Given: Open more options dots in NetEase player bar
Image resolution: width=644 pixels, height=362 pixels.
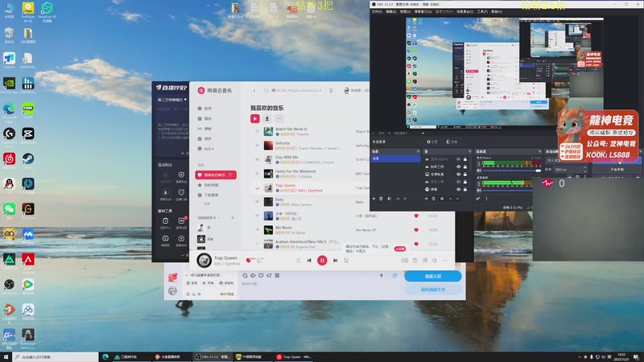Looking at the screenshot, I should (x=445, y=260).
